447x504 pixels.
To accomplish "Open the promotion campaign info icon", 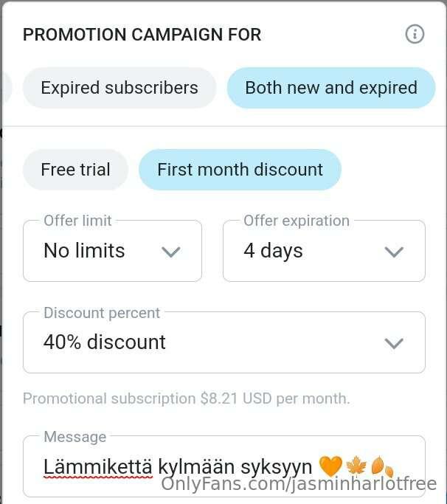I will [x=415, y=34].
